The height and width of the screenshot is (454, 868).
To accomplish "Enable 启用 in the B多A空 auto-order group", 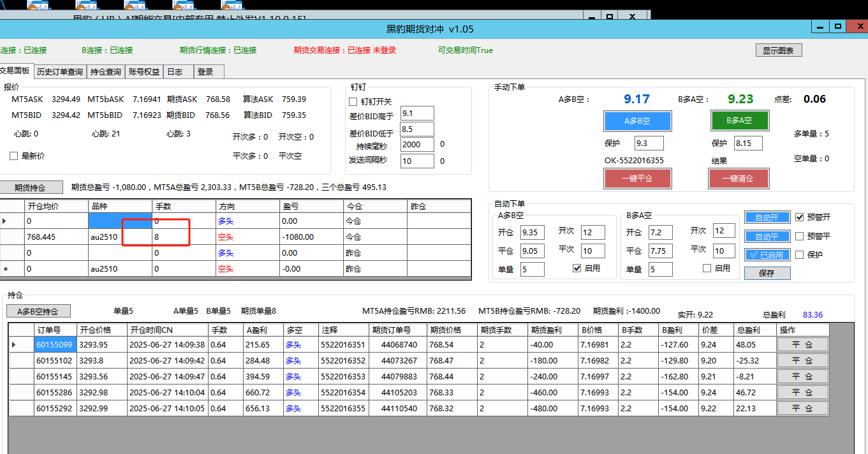I will coord(707,268).
